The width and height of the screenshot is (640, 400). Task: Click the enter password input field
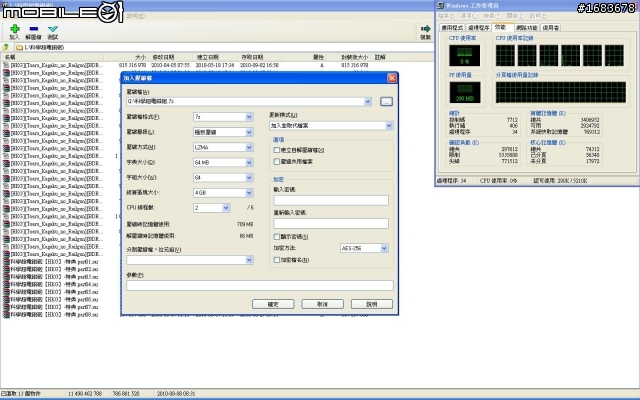331,200
